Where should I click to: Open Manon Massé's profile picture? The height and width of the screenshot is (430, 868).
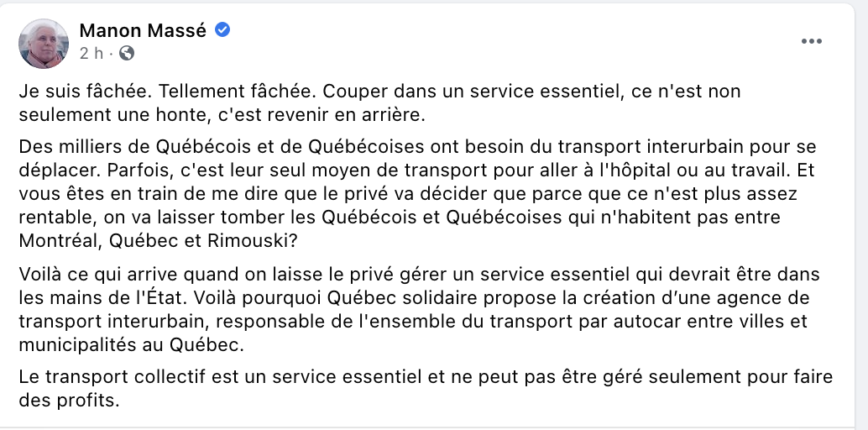click(43, 43)
